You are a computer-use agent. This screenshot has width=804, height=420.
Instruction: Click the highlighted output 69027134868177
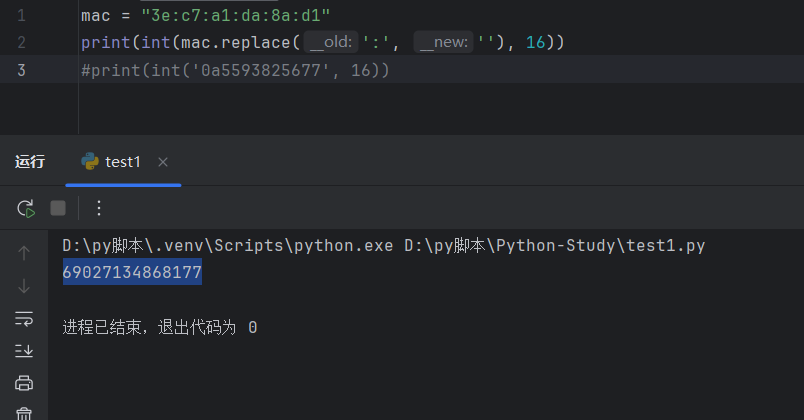tap(132, 272)
